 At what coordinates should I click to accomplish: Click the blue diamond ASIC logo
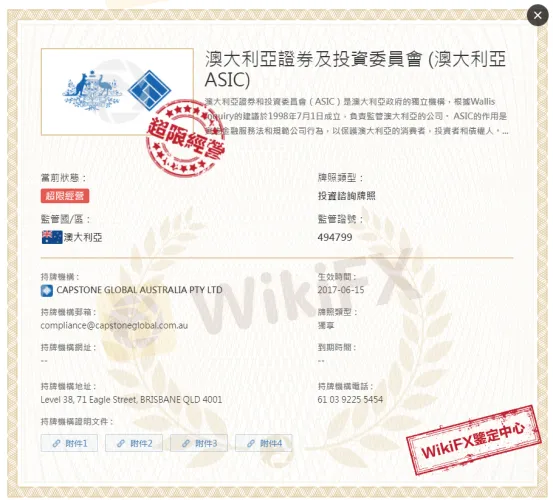pyautogui.click(x=149, y=90)
